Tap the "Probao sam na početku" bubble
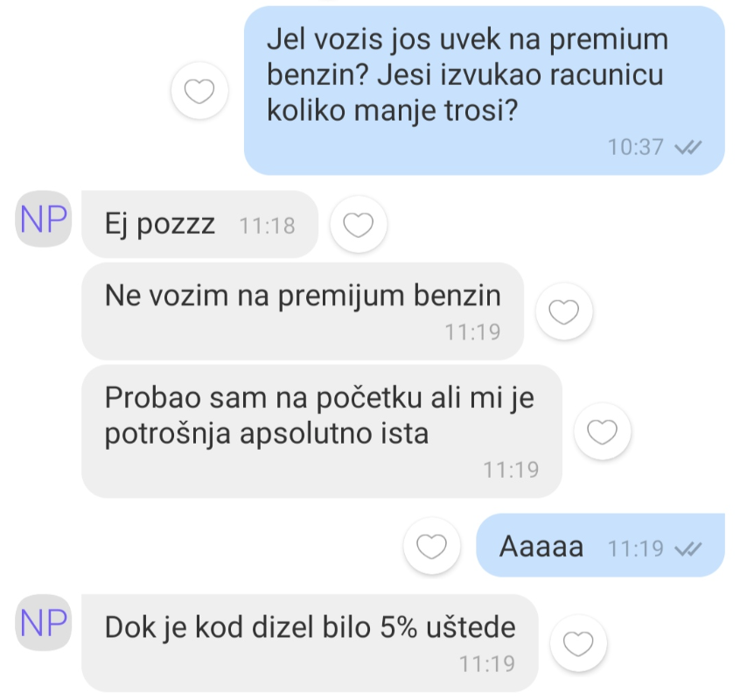This screenshot has width=740, height=700. (322, 431)
